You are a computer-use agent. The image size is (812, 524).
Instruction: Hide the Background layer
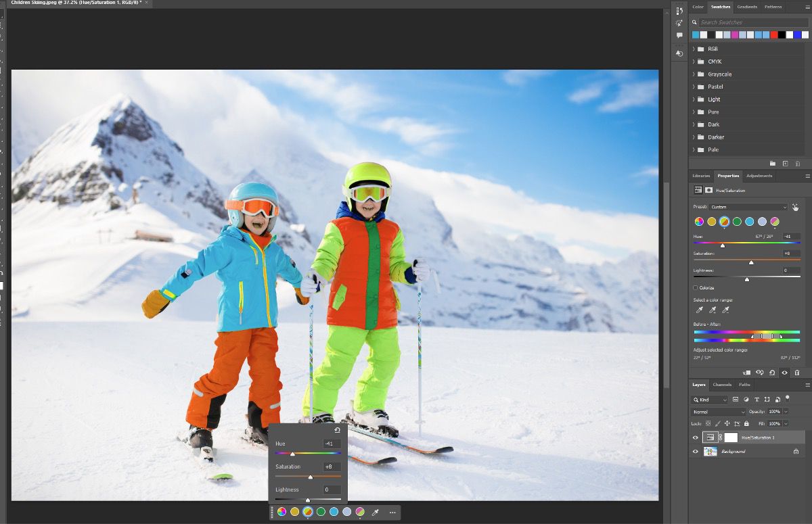click(695, 451)
